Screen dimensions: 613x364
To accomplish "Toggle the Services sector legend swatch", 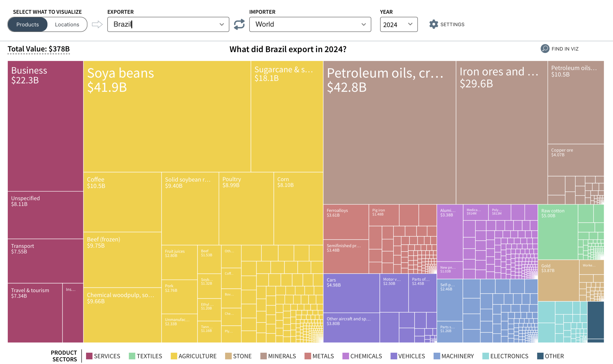I will [x=89, y=356].
